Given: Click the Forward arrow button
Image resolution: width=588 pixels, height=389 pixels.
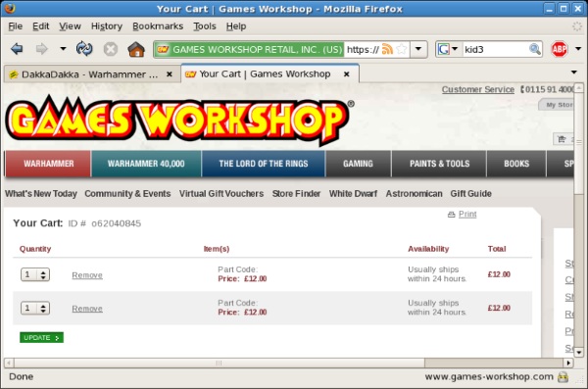Looking at the screenshot, I should click(x=41, y=49).
